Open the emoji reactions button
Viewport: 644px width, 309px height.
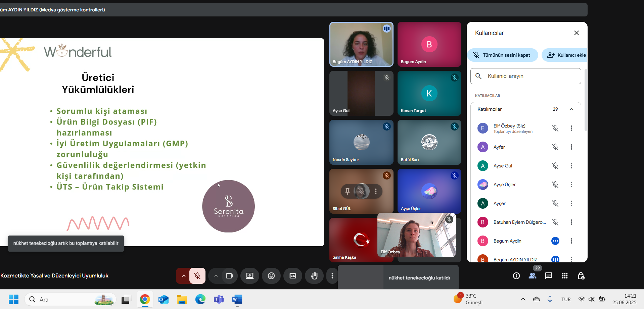[271, 276]
